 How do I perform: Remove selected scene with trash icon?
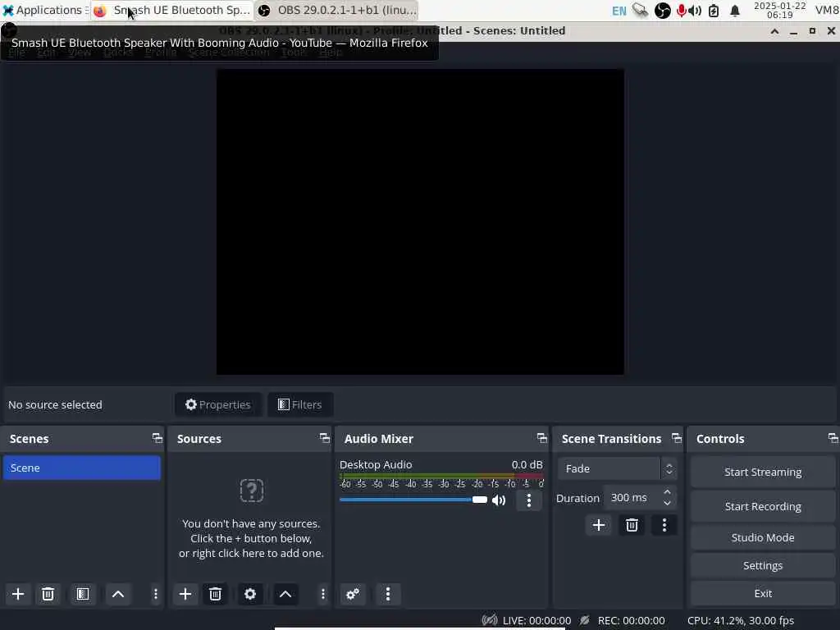pos(48,594)
